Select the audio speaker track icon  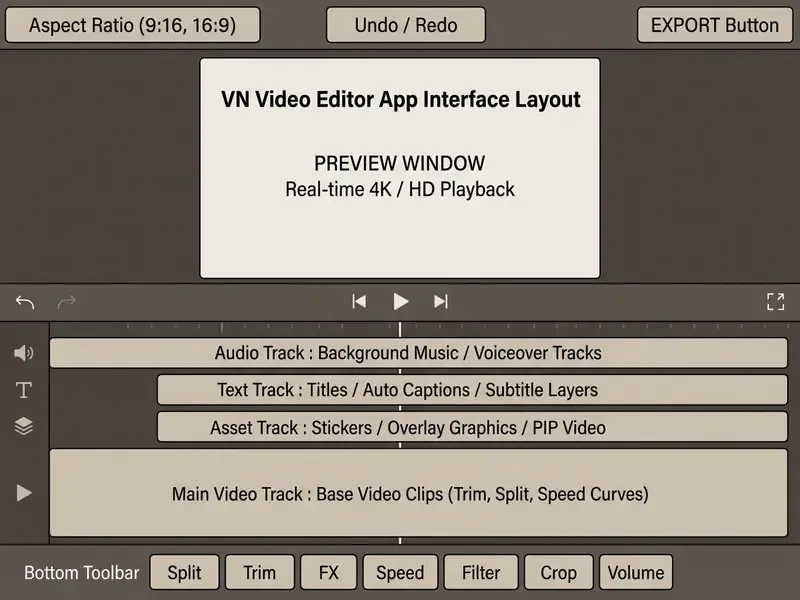point(23,353)
